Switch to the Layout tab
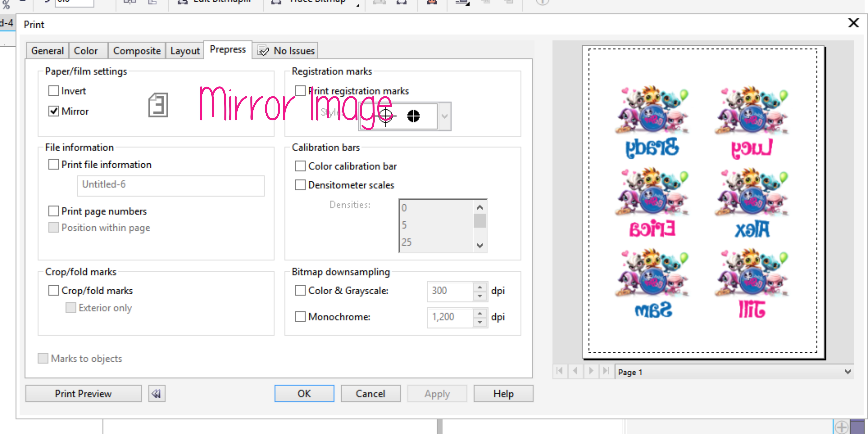Viewport: 868px width, 434px height. pos(185,51)
